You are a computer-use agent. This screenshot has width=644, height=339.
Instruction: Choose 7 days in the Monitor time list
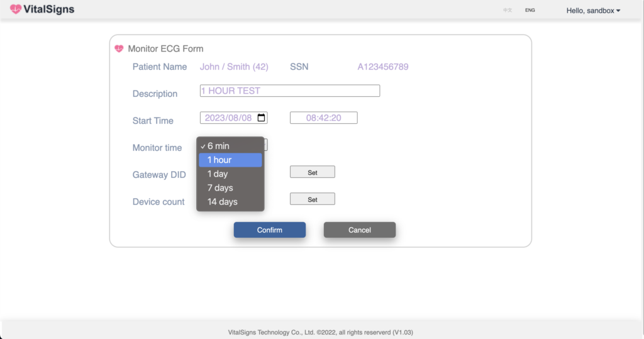click(x=230, y=188)
